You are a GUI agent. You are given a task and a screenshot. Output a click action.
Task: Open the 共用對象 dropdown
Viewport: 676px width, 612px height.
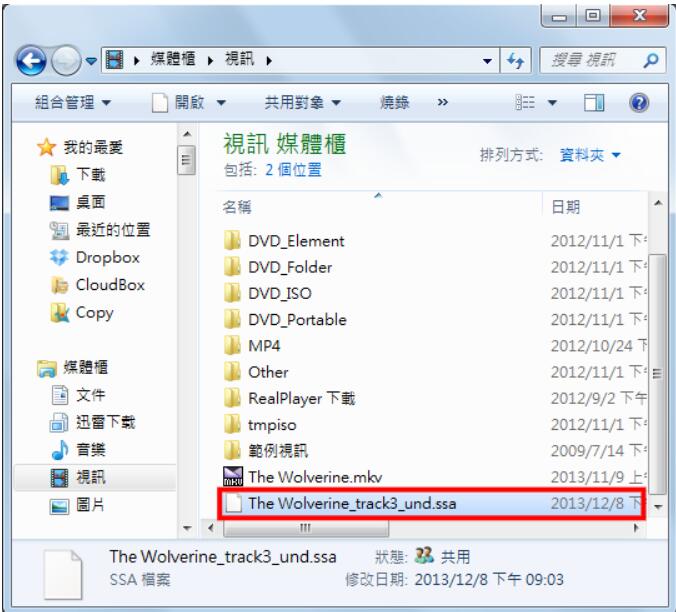tap(303, 103)
